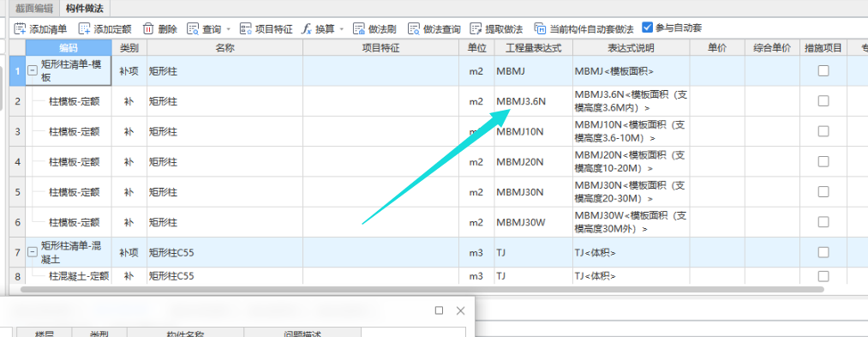Select the MBMJ20N expression cell
Image resolution: width=868 pixels, height=337 pixels.
tap(534, 161)
